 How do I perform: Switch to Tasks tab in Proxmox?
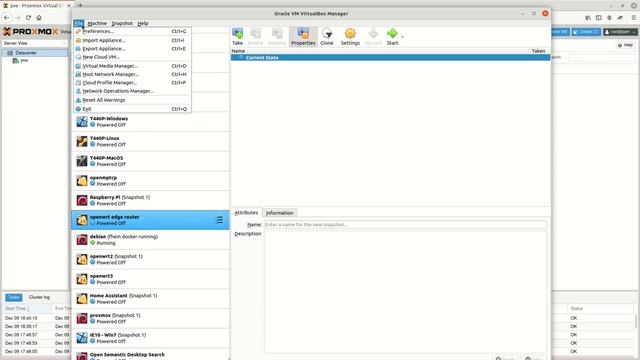pos(13,297)
